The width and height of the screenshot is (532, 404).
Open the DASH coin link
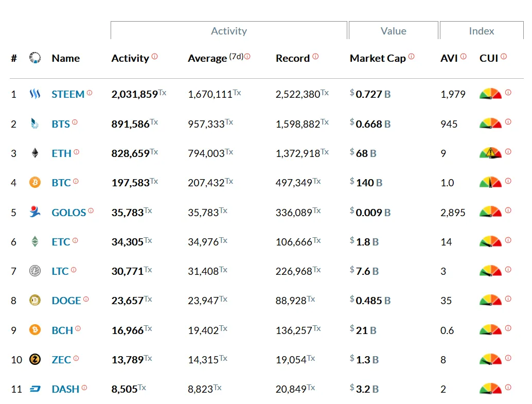[65, 389]
